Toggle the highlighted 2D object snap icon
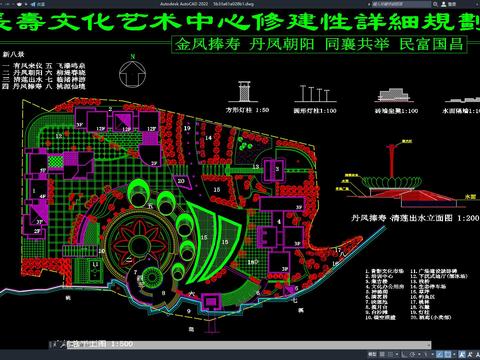 click(x=448, y=354)
